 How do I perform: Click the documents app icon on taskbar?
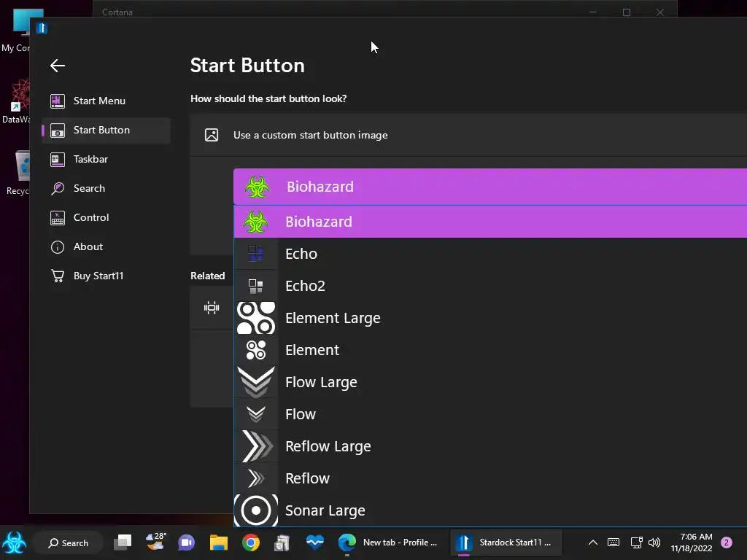pos(282,542)
